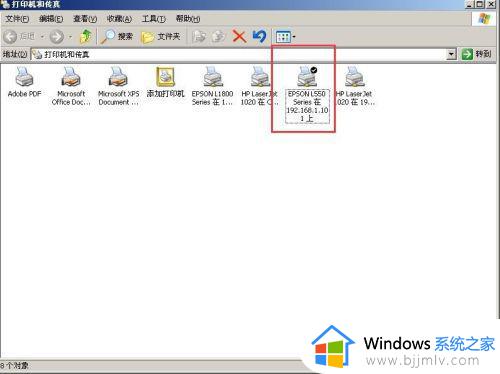Select the last HP LaserJet 1020 printer
The height and width of the screenshot is (374, 500).
pyautogui.click(x=355, y=86)
